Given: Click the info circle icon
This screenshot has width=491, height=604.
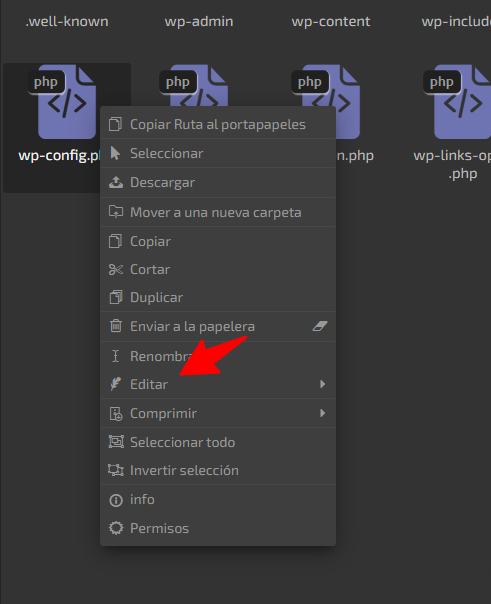Looking at the screenshot, I should point(116,500).
